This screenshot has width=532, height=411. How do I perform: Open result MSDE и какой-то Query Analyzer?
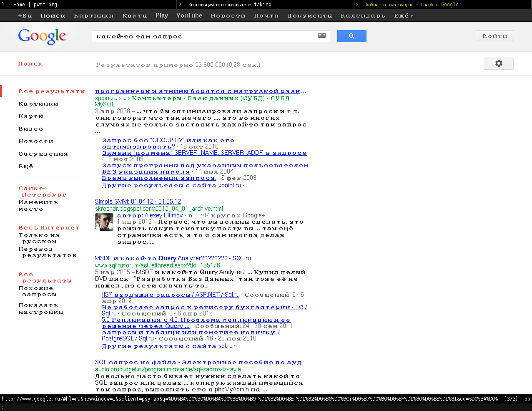173,258
